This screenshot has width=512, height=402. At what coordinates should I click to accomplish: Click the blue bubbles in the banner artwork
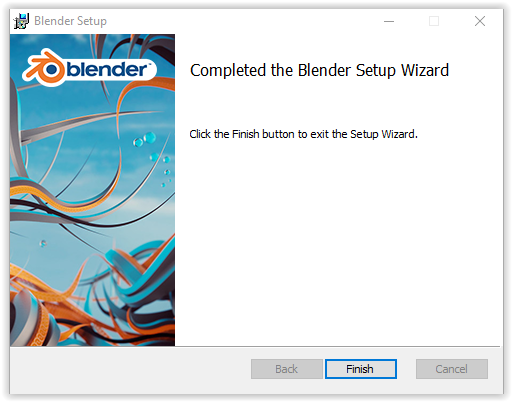(x=145, y=139)
